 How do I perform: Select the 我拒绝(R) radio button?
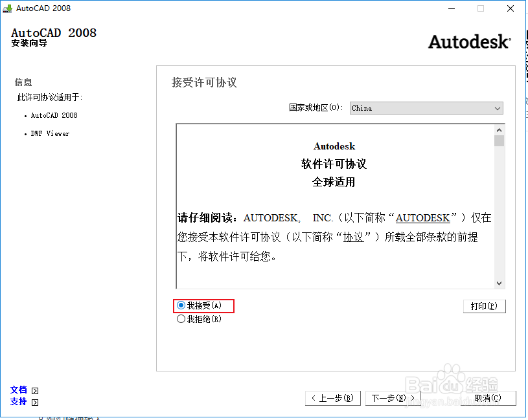pos(181,318)
